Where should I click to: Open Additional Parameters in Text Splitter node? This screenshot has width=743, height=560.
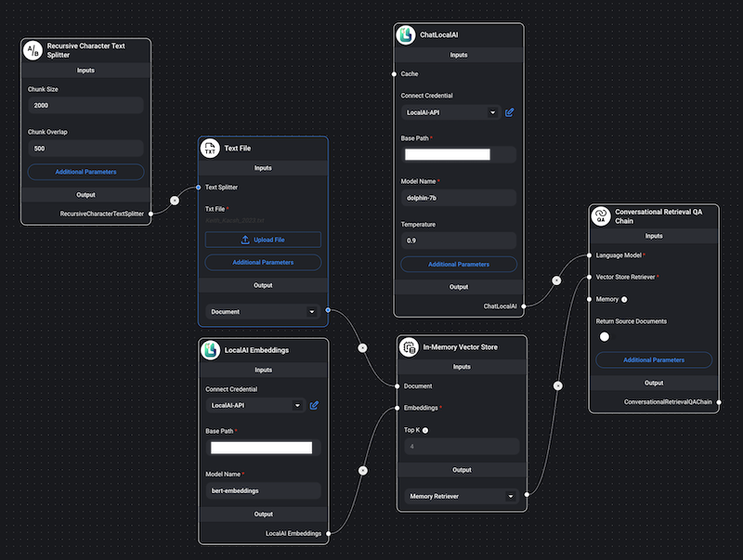tap(85, 172)
